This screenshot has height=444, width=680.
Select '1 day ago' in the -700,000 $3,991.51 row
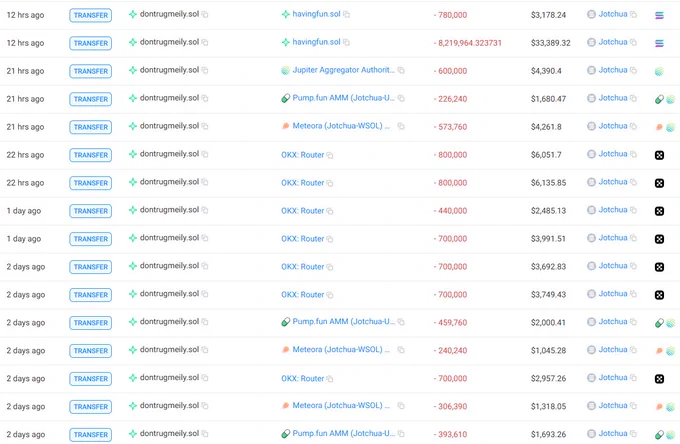24,239
